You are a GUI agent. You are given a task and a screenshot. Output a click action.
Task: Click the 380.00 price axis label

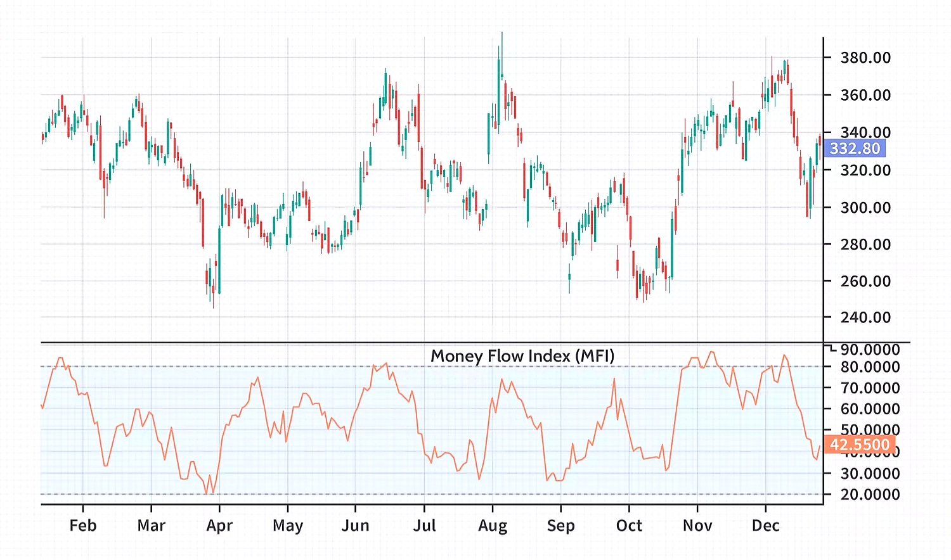click(865, 58)
